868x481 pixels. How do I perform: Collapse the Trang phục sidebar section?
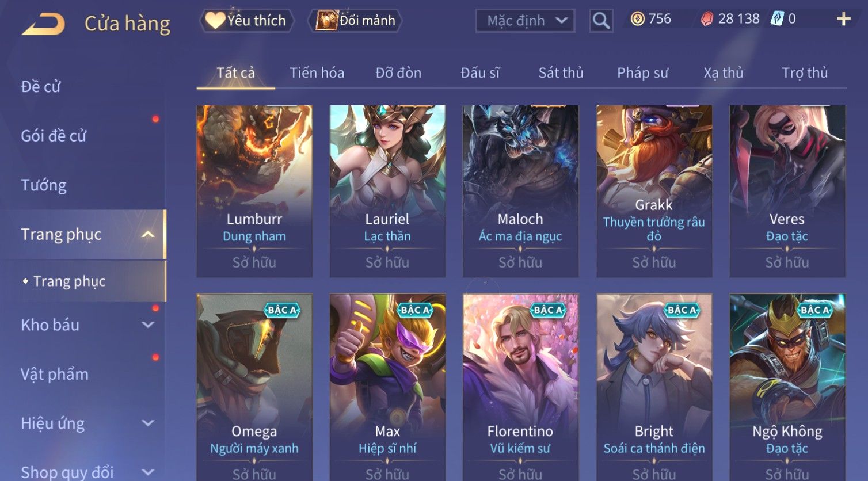[x=148, y=234]
